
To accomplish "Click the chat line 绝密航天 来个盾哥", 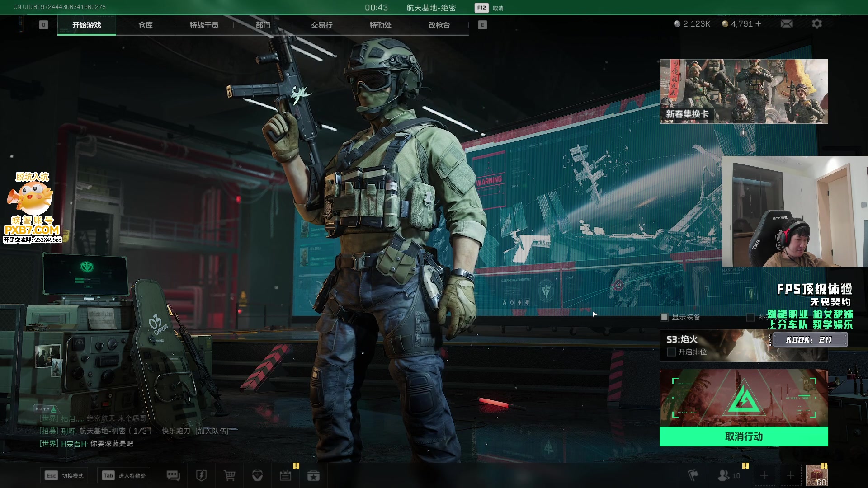I will coord(116,418).
